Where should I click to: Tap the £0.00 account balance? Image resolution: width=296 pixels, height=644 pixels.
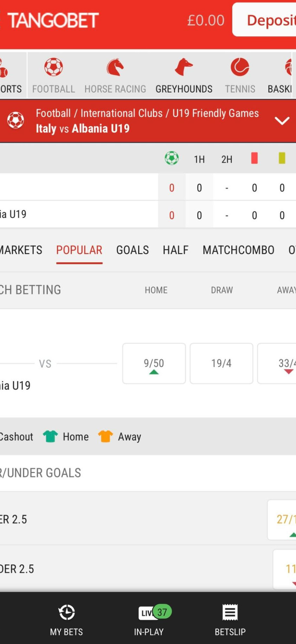point(206,20)
